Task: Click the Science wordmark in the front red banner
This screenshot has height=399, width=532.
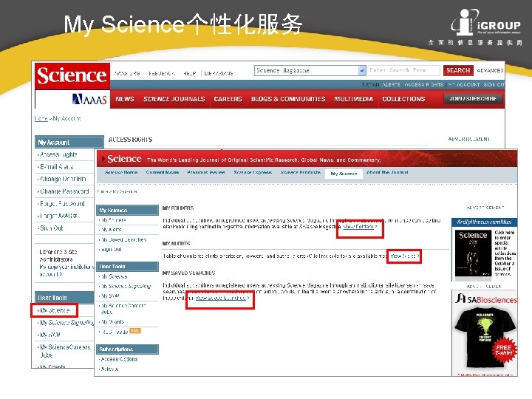Action: 124,159
